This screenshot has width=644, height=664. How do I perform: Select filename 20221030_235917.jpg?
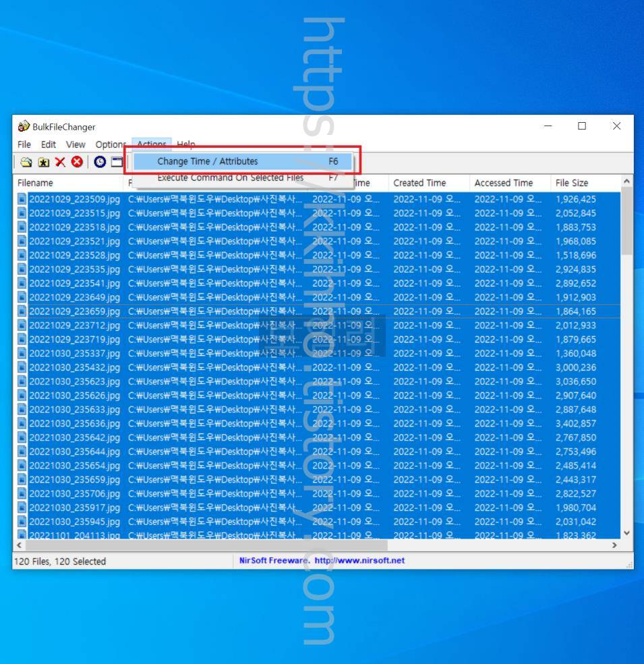pos(74,507)
